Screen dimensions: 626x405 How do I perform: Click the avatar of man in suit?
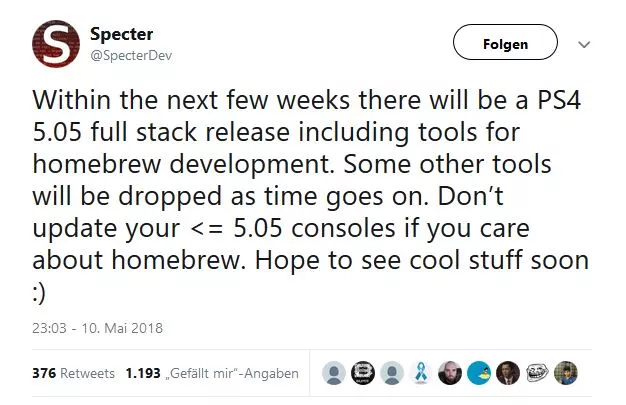(x=508, y=373)
